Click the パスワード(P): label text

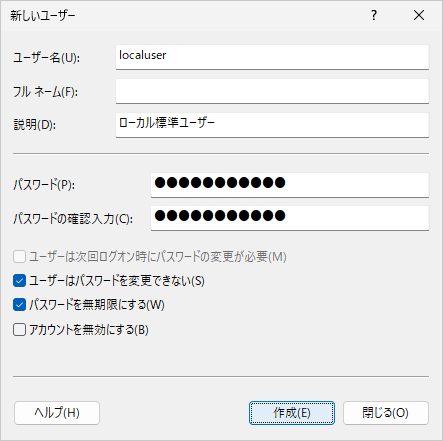[x=44, y=185]
